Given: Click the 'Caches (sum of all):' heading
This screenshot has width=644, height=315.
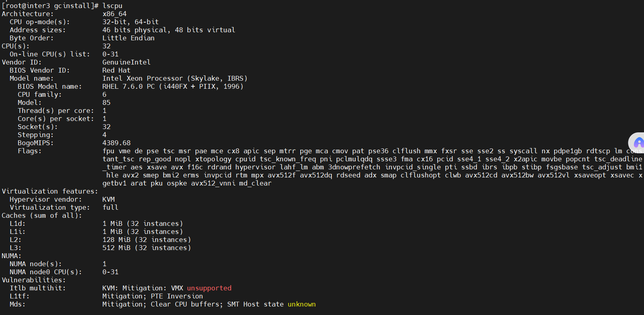Looking at the screenshot, I should (x=42, y=215).
